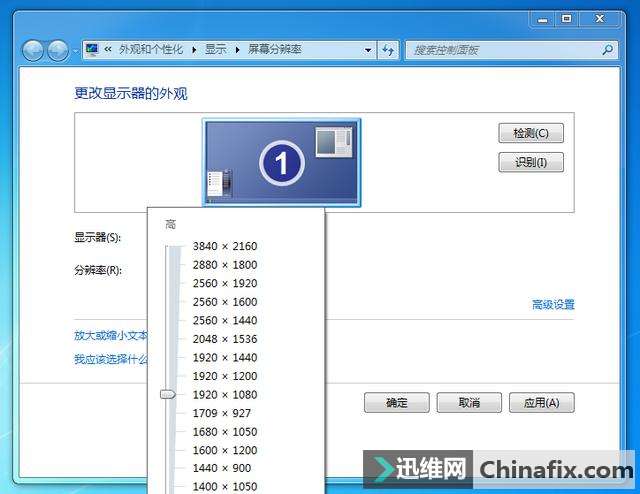This screenshot has width=640, height=494.
Task: Click the 识别(I) button
Action: pos(531,162)
